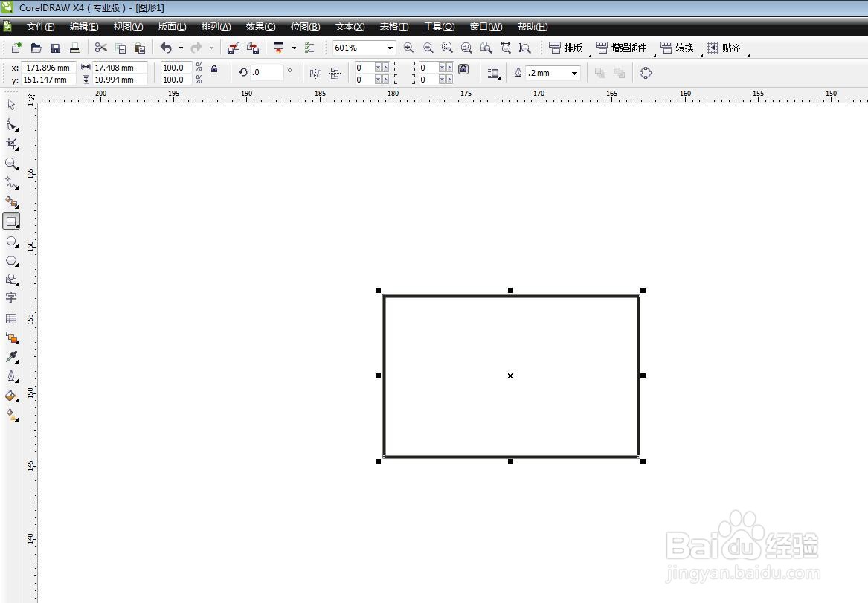Screen dimensions: 868x603
Task: Click the Zoom In magnifier
Action: coord(408,48)
